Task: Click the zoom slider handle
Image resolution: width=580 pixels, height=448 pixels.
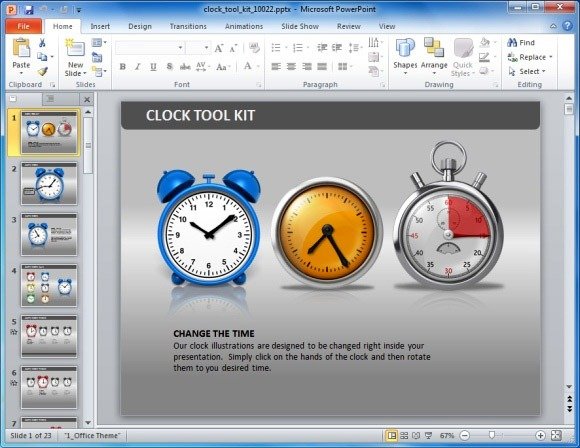Action: click(x=492, y=435)
